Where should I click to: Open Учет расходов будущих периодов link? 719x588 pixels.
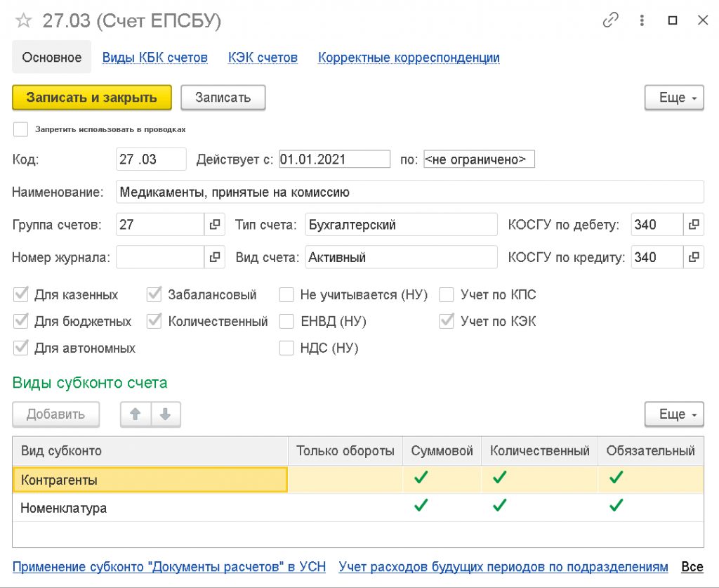coord(503,566)
